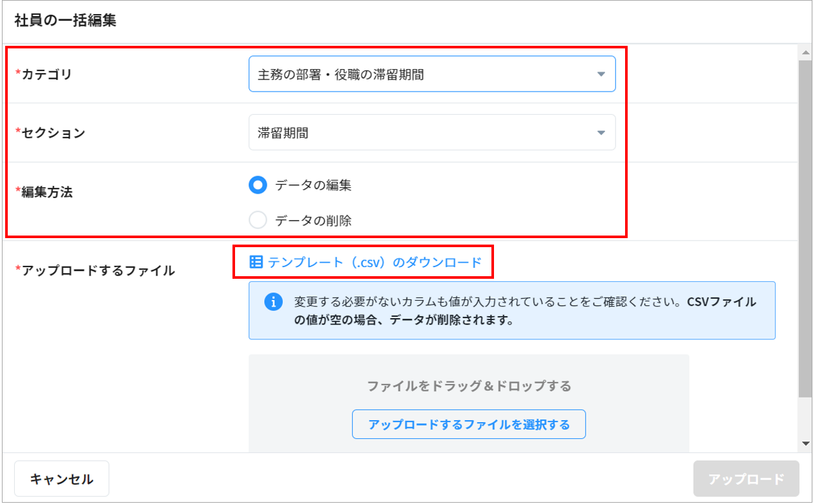Click the scrollbar down arrow

[805, 444]
